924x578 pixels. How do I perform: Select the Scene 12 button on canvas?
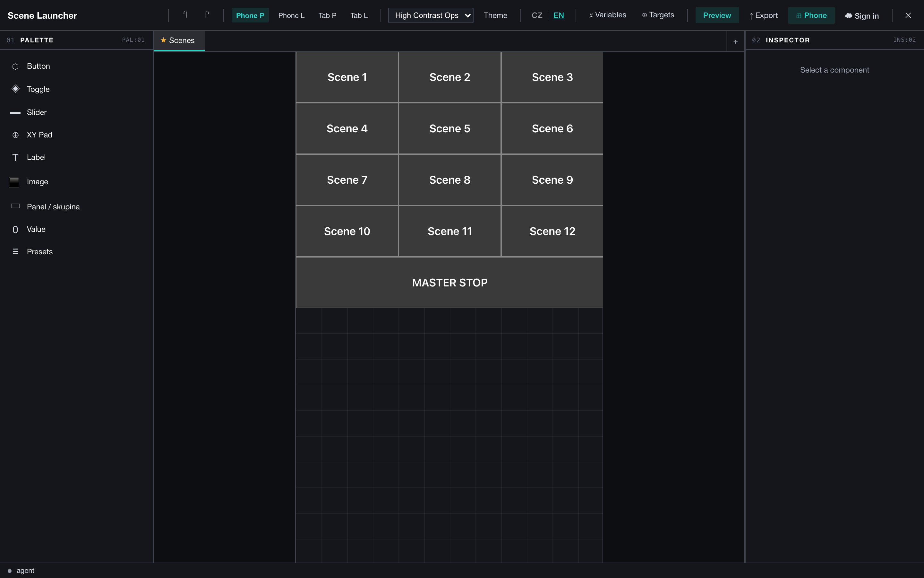(x=552, y=231)
